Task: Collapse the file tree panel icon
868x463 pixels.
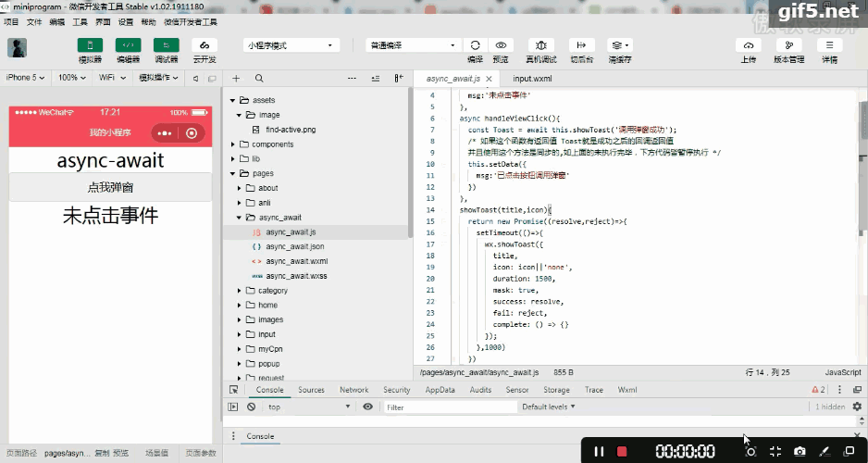Action: point(399,78)
